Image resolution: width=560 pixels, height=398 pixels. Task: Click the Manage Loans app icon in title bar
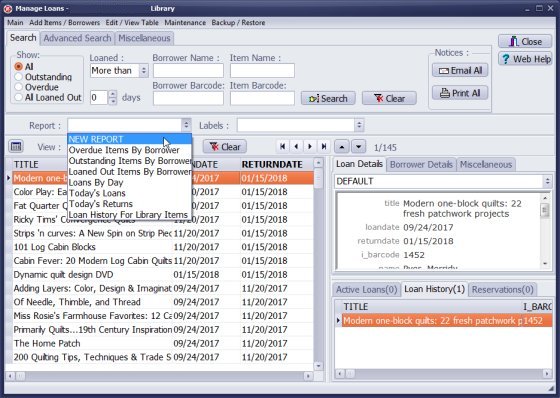(8, 9)
